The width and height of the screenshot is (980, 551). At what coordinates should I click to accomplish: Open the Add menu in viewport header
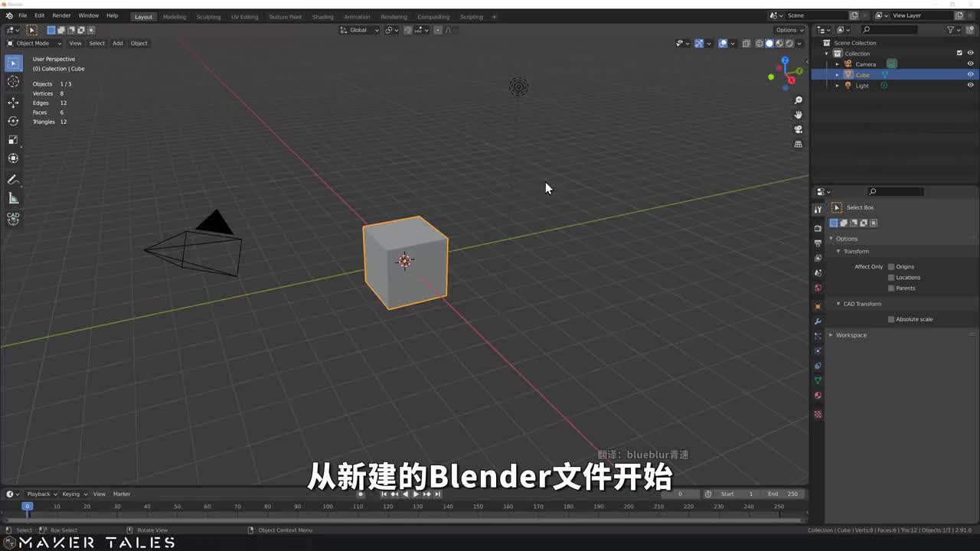tap(117, 43)
